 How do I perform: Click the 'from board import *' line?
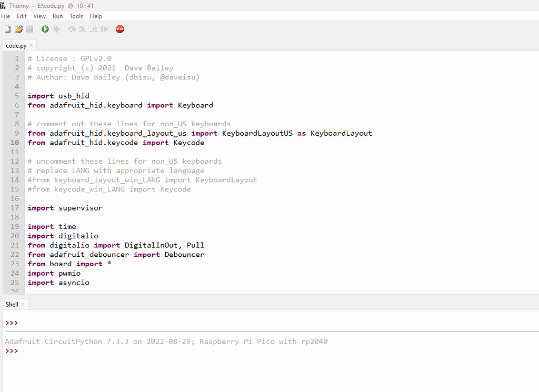pyautogui.click(x=69, y=264)
